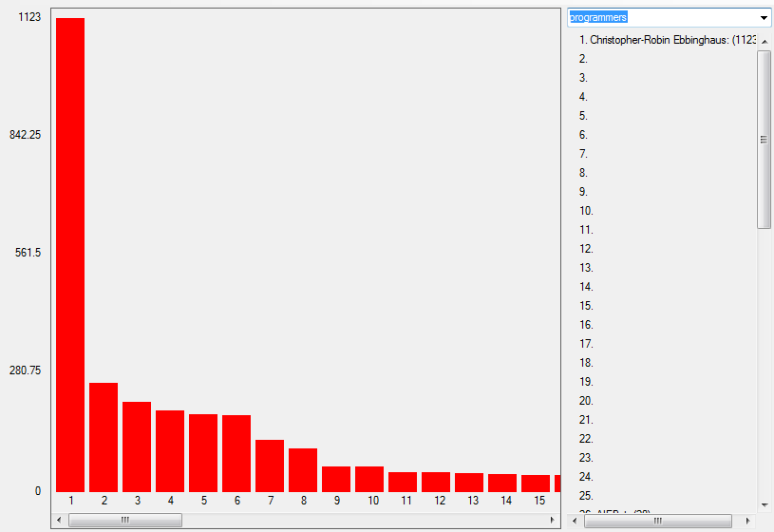The width and height of the screenshot is (774, 532).
Task: Click the tallest red bar numbered 1
Action: (70, 255)
